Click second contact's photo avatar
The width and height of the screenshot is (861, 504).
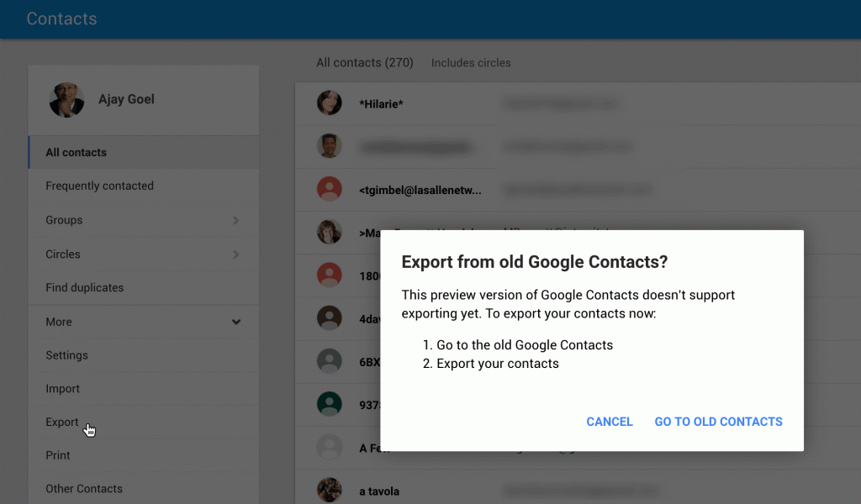coord(329,145)
